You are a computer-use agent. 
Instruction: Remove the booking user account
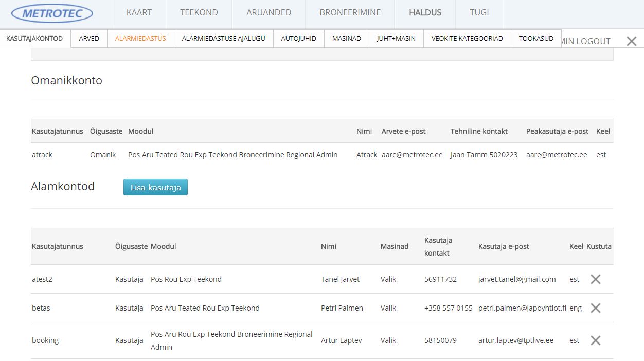[595, 340]
